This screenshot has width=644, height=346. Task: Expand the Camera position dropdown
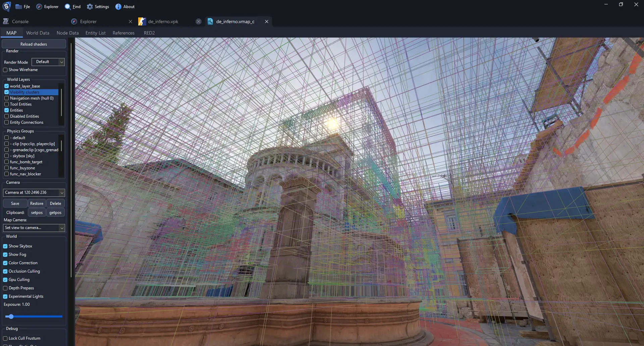[34, 192]
